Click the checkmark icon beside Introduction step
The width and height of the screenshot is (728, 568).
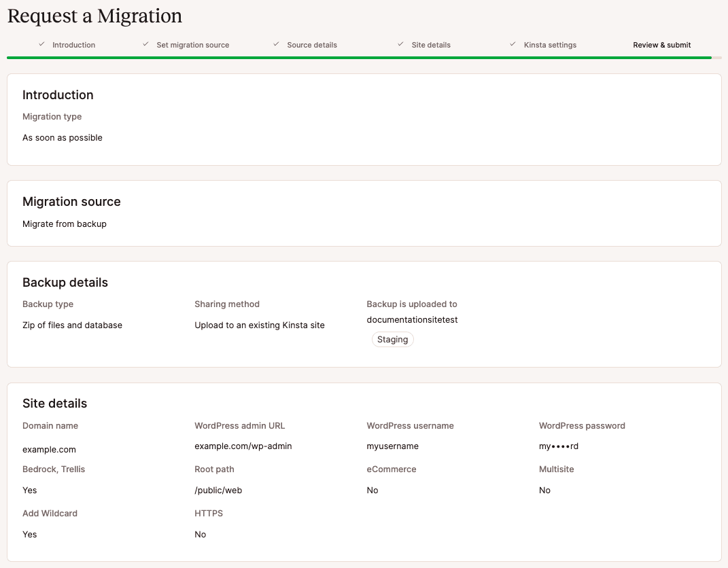coord(41,44)
